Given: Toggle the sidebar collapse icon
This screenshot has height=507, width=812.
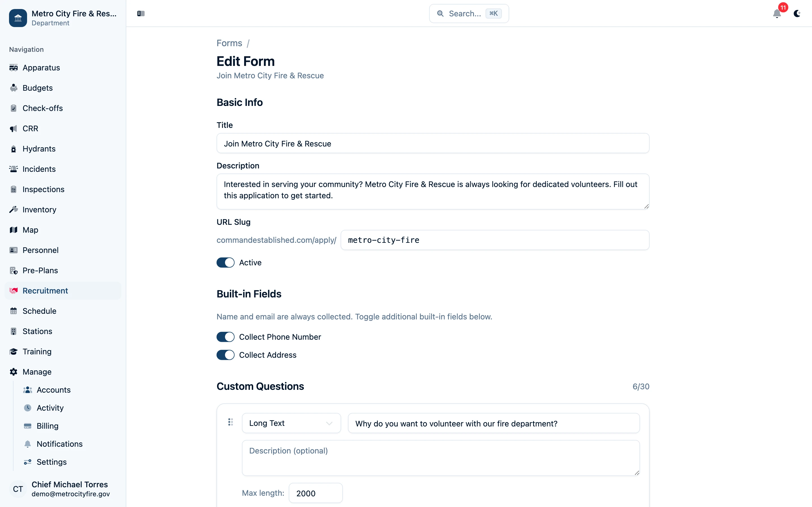Looking at the screenshot, I should tap(141, 14).
